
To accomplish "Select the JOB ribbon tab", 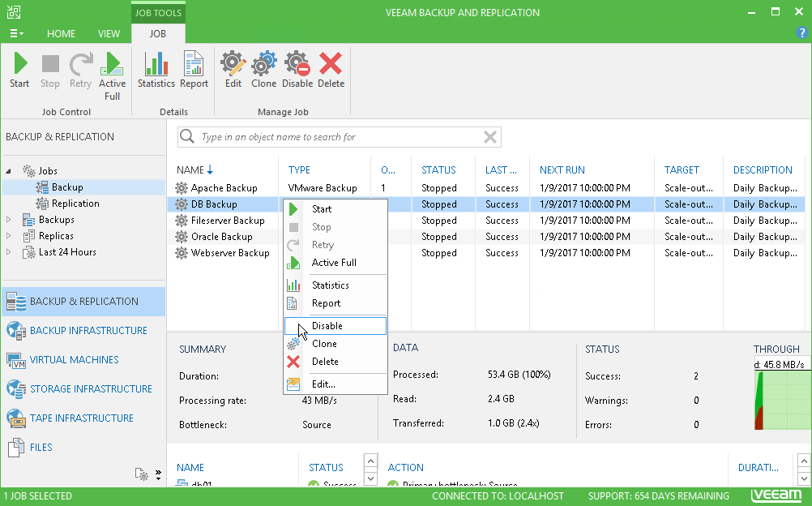I will (x=158, y=34).
